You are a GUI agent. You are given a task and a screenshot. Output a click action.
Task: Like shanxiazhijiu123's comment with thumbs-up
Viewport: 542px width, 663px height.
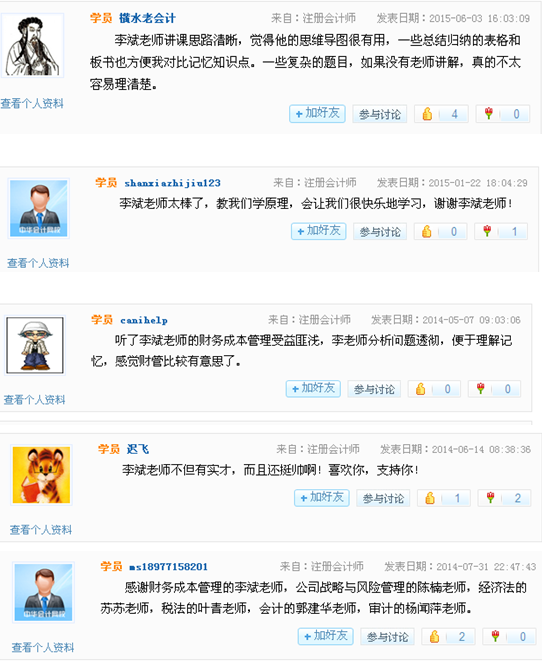point(427,231)
